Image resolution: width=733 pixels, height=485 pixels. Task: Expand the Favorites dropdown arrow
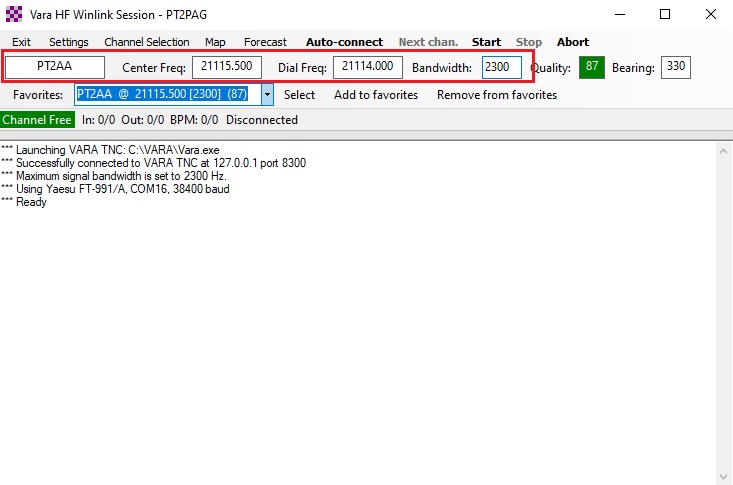[x=267, y=95]
